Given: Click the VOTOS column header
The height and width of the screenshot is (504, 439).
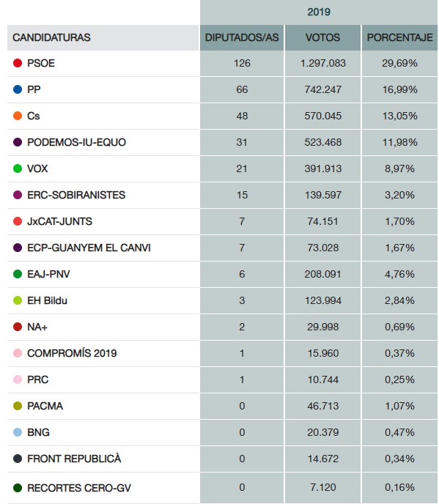Looking at the screenshot, I should tap(322, 37).
